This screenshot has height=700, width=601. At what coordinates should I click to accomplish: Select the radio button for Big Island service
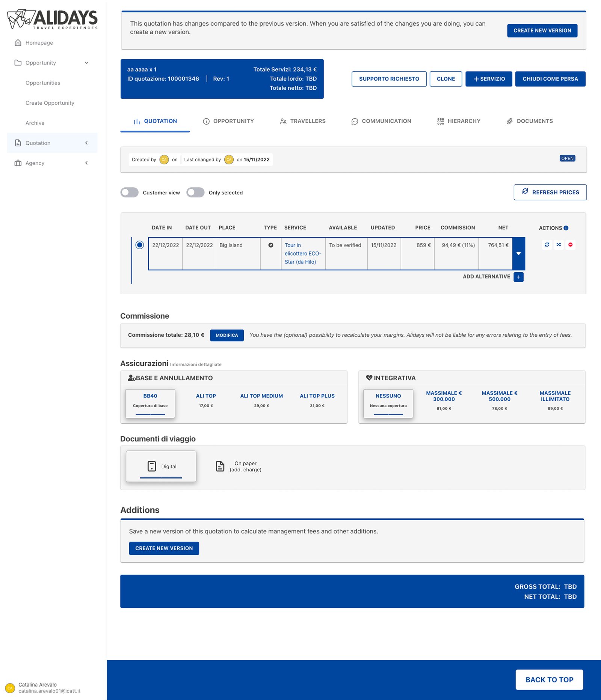click(139, 245)
